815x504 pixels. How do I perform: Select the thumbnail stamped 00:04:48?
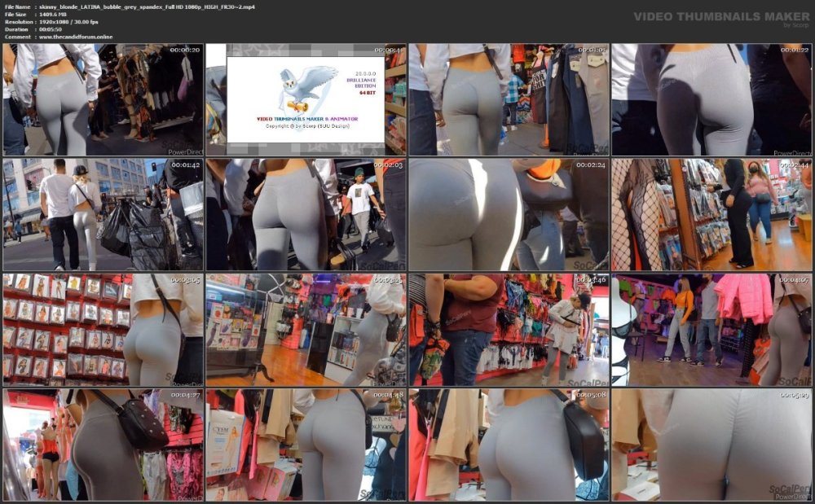point(306,445)
